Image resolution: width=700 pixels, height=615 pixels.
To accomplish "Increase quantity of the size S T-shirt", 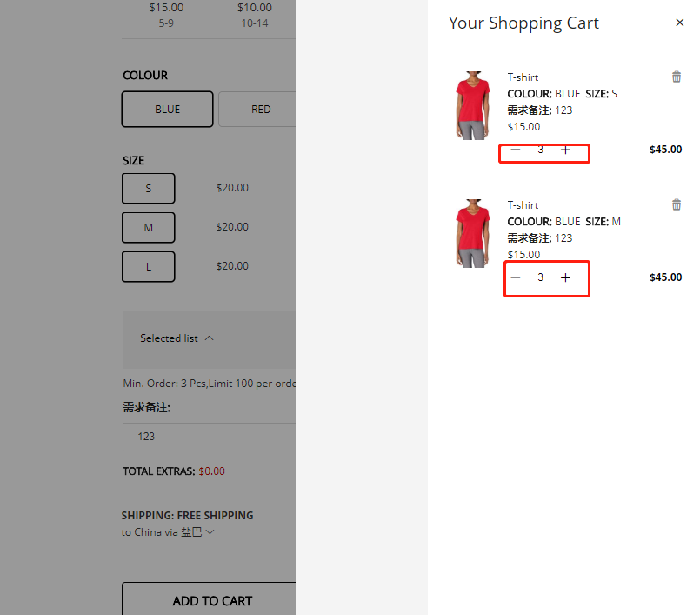I will point(566,150).
